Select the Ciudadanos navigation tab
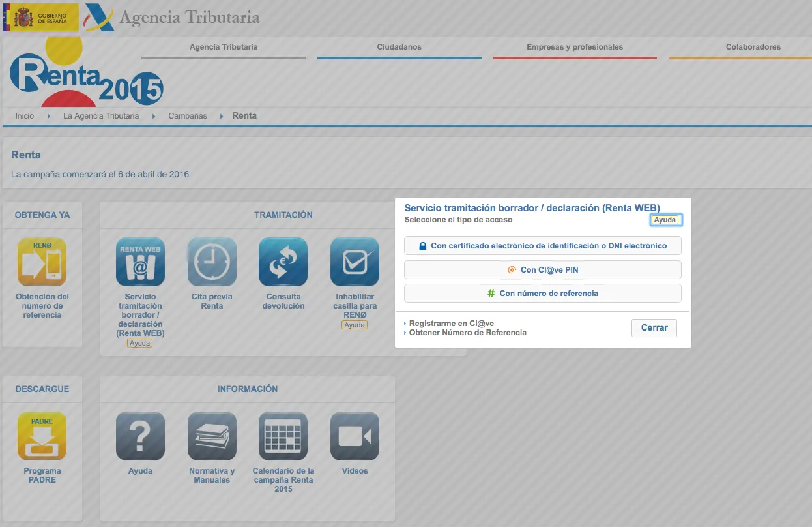 [399, 47]
